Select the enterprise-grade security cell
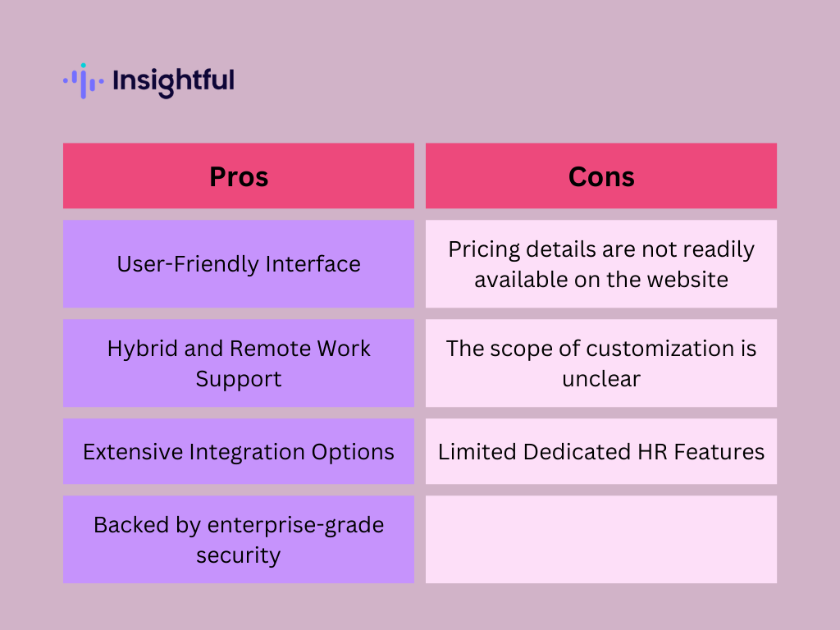Screen dimensions: 840x630 pos(239,540)
